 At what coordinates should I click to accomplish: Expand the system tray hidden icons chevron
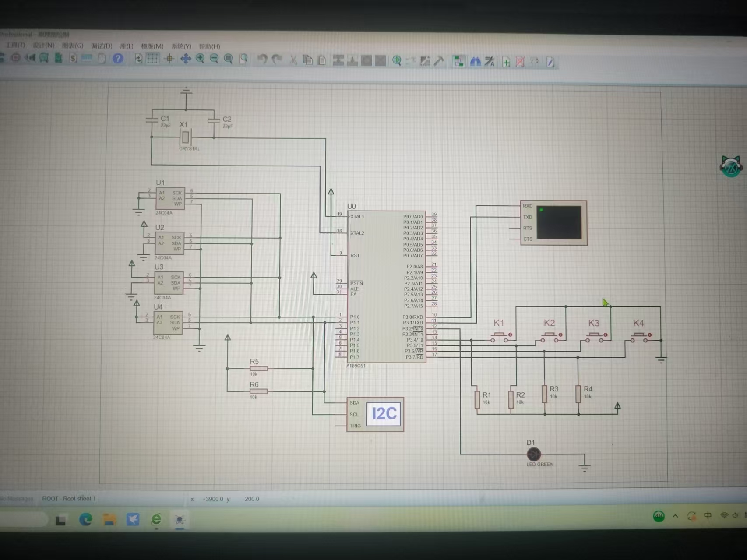coord(675,516)
